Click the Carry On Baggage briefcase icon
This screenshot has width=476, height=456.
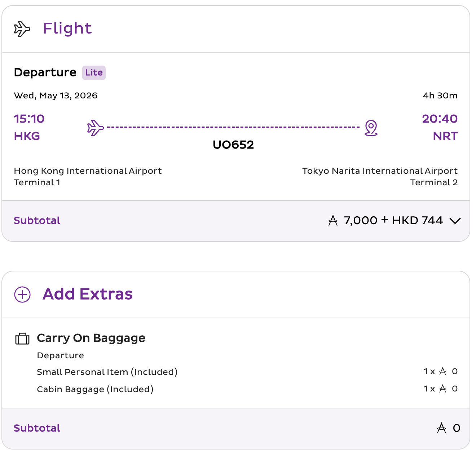click(22, 339)
